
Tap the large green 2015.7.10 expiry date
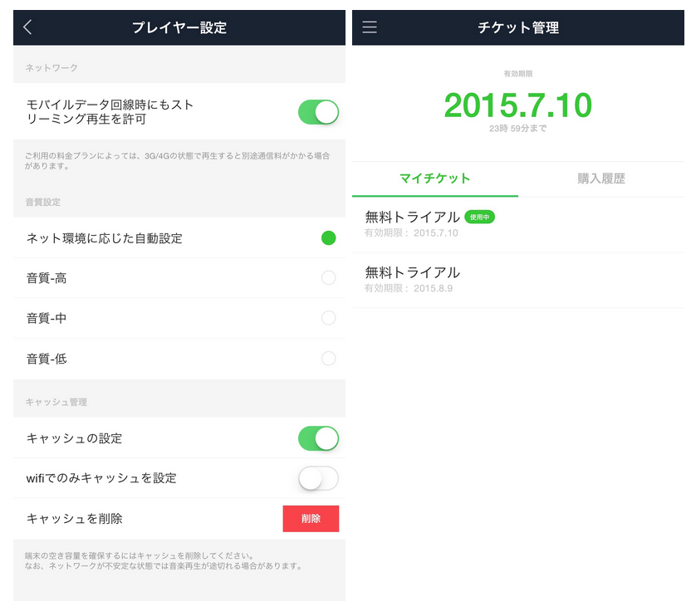coord(517,105)
